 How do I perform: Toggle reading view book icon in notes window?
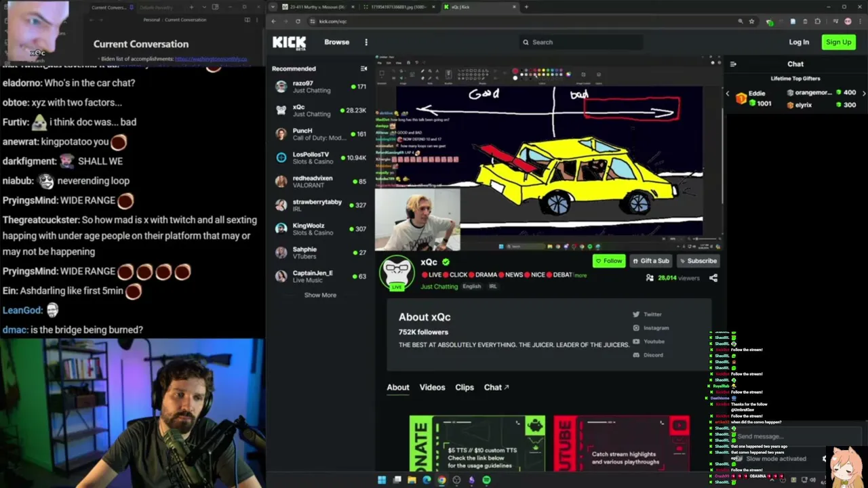click(x=247, y=20)
